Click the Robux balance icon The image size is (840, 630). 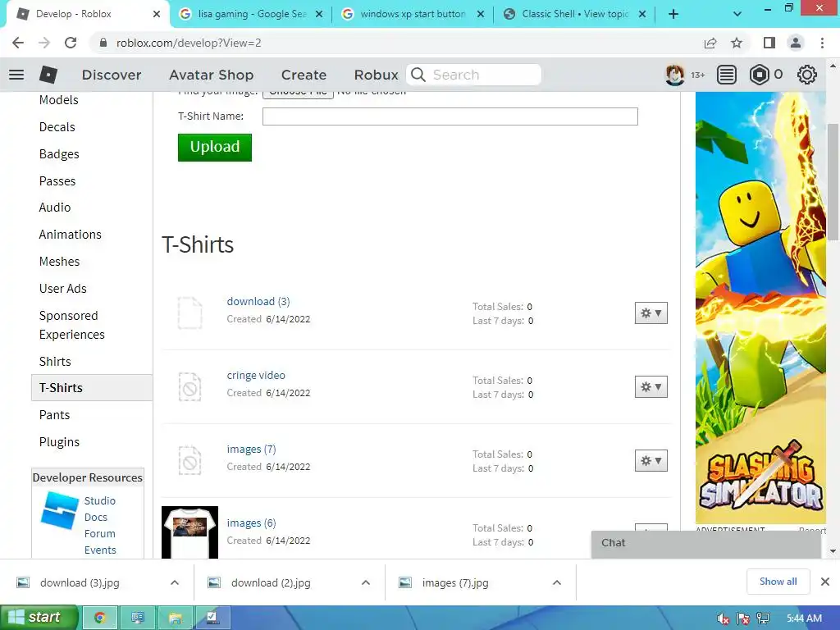(759, 75)
